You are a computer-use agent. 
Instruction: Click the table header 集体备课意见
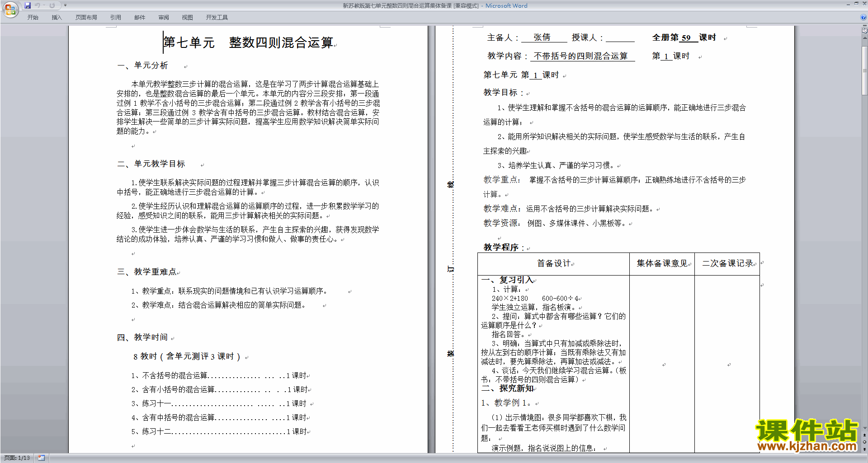click(662, 263)
